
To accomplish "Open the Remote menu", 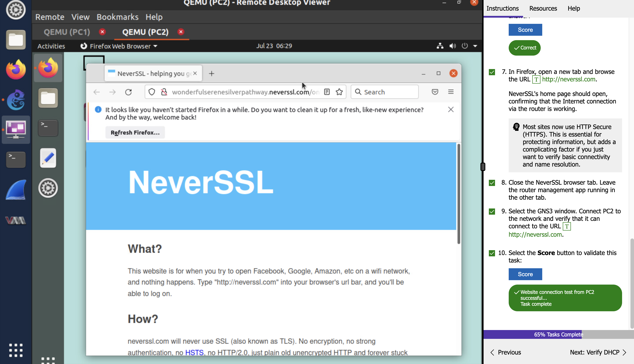I will pos(50,17).
